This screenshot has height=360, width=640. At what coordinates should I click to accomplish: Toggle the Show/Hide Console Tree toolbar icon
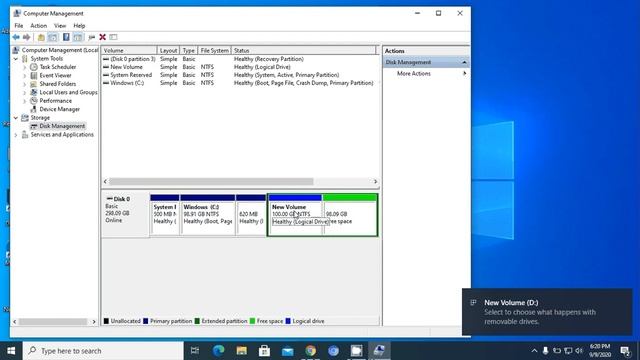53,37
